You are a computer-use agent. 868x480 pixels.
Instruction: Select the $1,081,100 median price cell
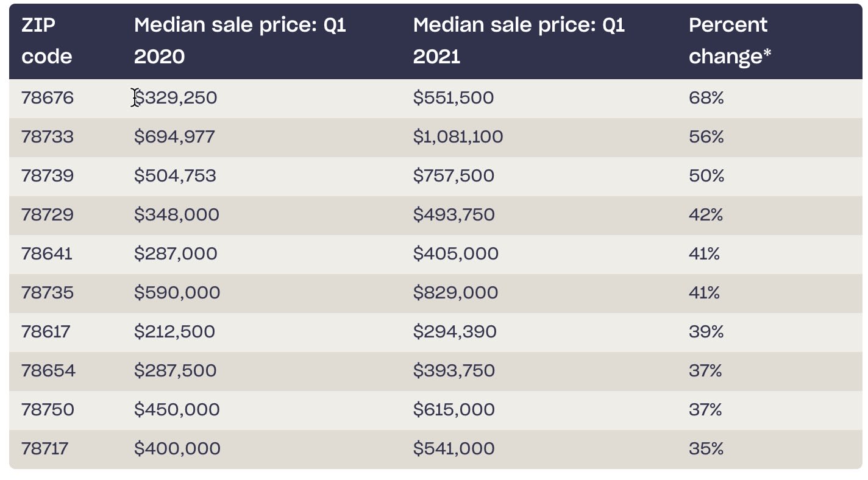[x=458, y=137]
